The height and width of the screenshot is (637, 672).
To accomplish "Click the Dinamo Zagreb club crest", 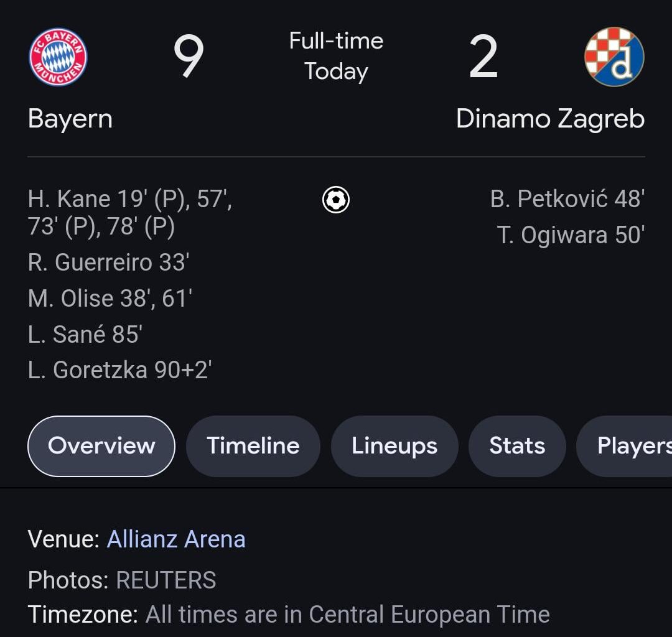I will point(614,57).
